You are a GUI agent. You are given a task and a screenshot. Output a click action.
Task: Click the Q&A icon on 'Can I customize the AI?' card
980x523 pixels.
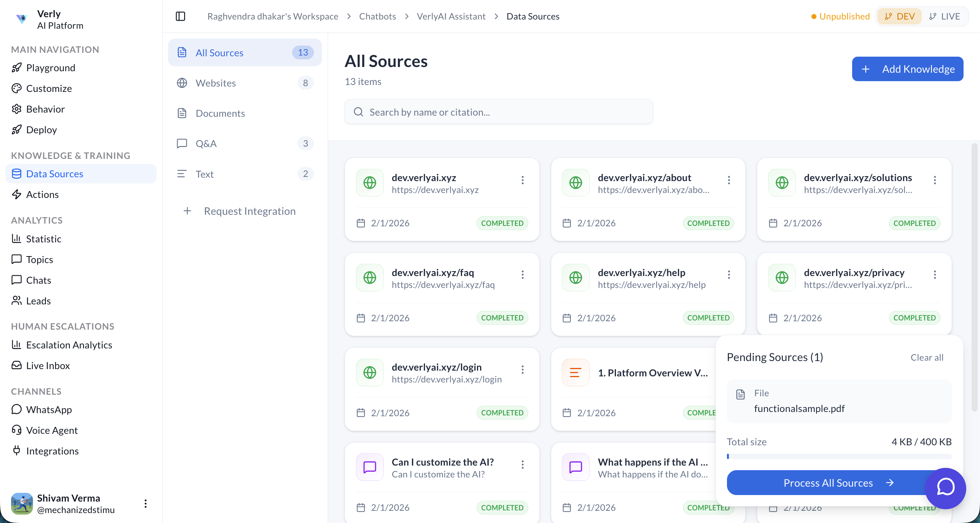369,467
